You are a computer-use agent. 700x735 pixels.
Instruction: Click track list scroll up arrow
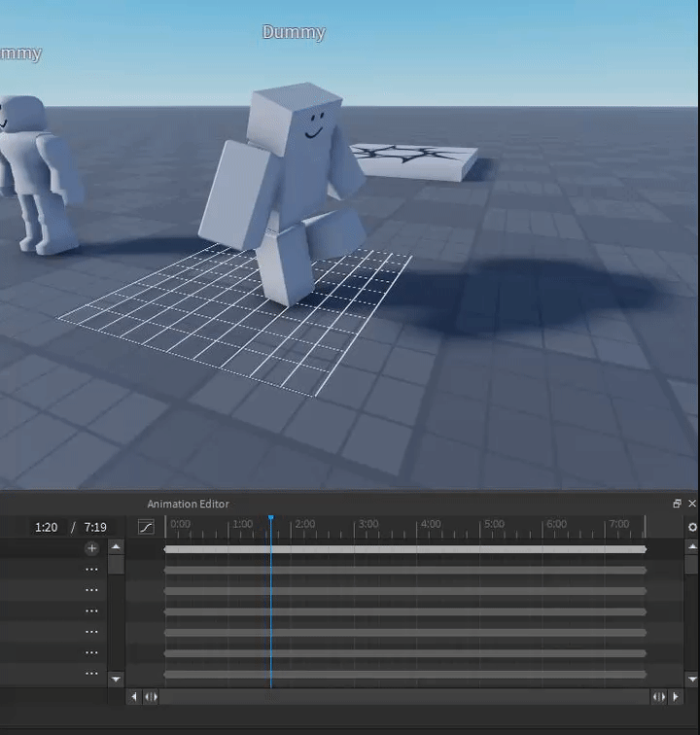tap(116, 547)
